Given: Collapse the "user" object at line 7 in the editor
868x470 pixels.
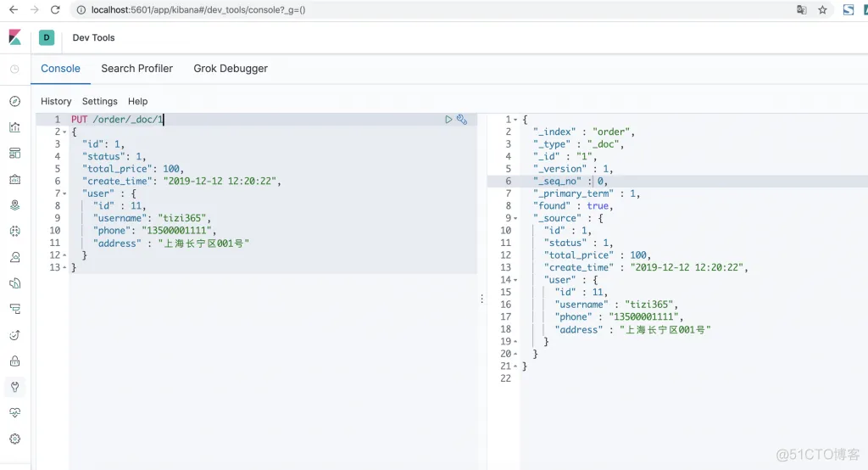Looking at the screenshot, I should click(64, 193).
